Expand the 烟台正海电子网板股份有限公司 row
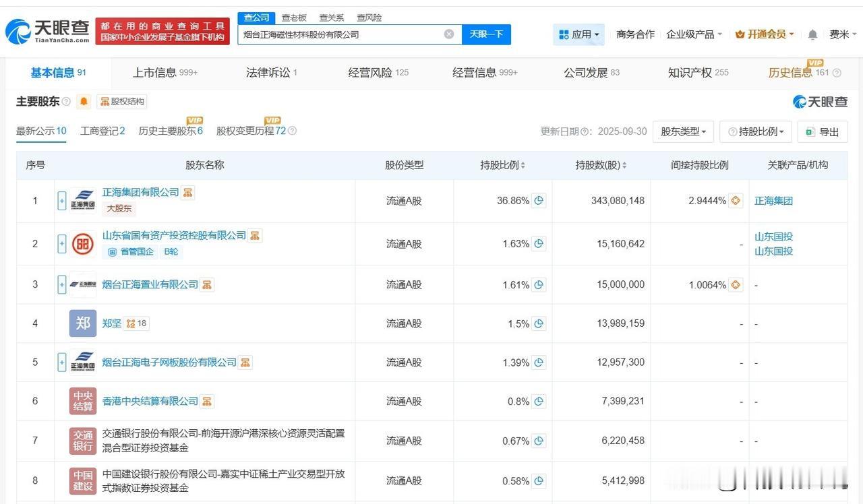This screenshot has height=504, width=863. pos(62,363)
